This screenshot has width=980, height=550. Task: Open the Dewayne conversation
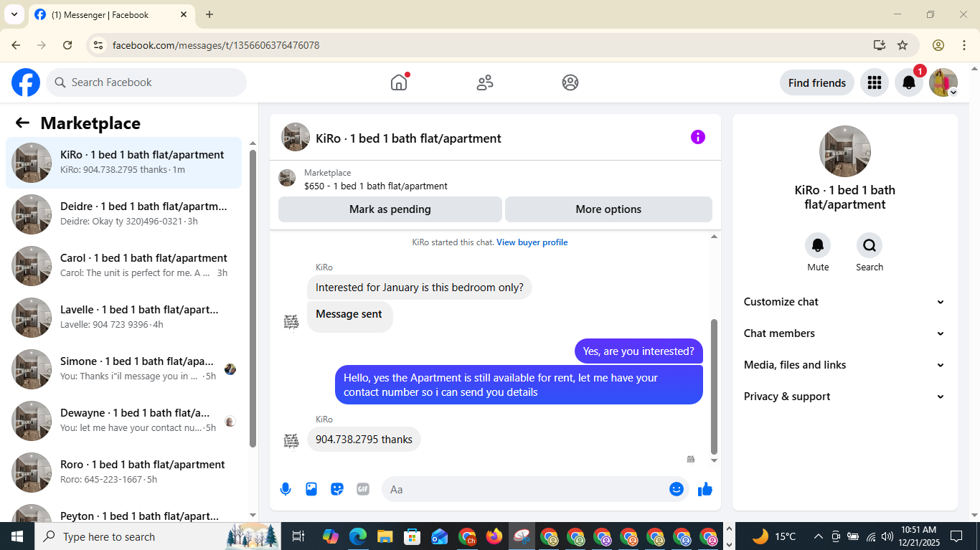(124, 421)
